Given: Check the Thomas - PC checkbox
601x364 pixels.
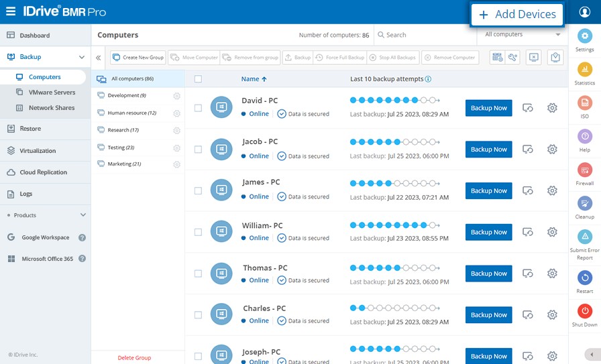Looking at the screenshot, I should click(x=198, y=274).
